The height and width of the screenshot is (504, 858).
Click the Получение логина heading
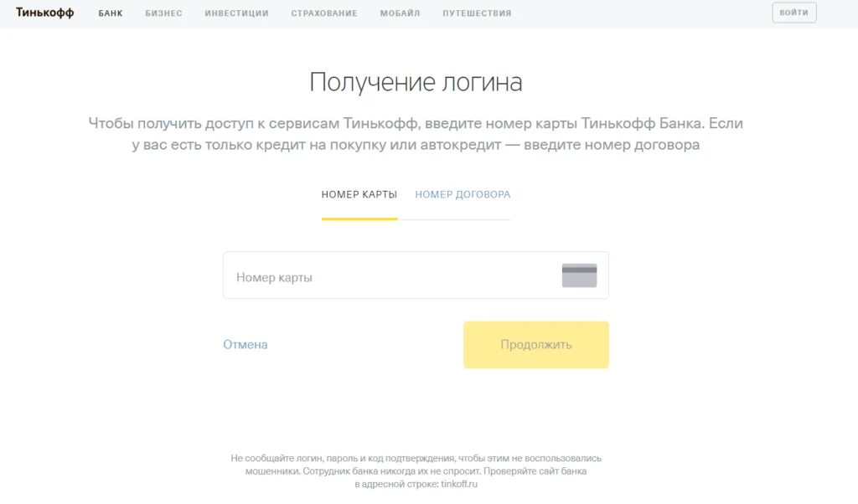click(x=416, y=82)
